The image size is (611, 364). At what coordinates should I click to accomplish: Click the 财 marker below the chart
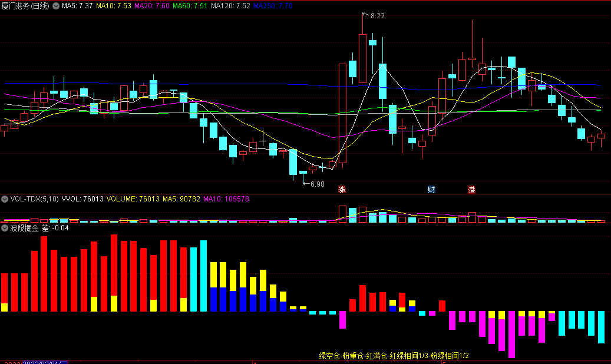point(431,190)
